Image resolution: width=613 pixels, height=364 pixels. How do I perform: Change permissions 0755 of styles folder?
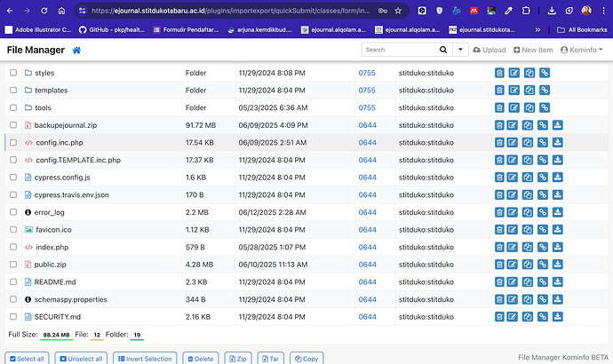coord(367,73)
